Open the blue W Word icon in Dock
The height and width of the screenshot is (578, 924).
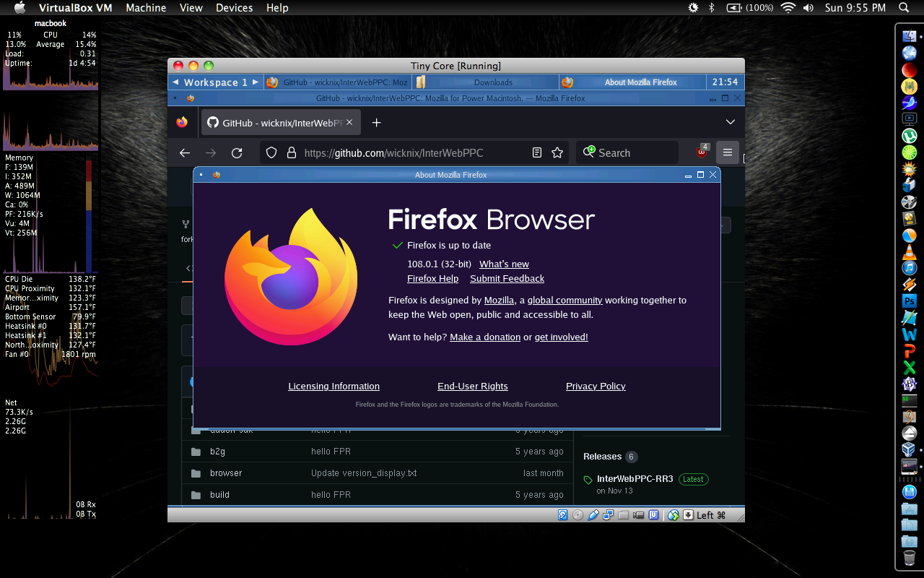909,335
